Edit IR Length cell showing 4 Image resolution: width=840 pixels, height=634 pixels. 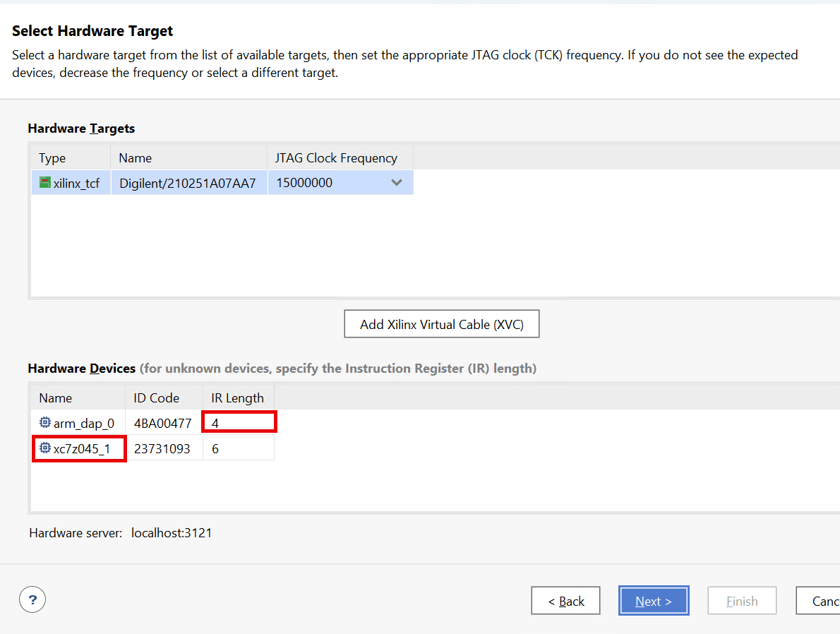point(239,423)
